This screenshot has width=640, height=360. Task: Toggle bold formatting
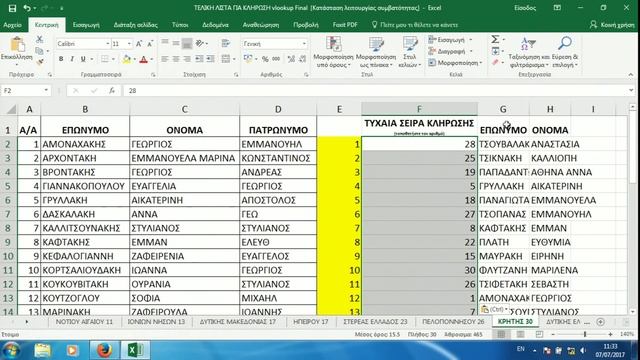coord(61,60)
